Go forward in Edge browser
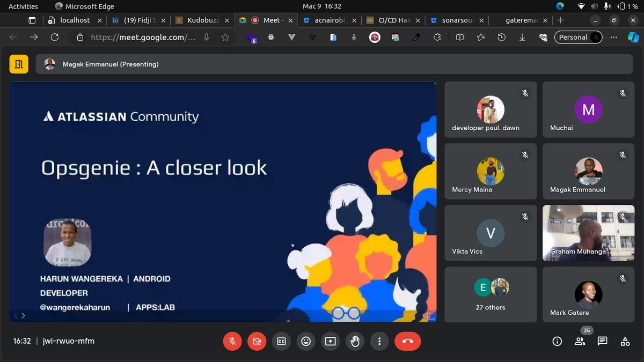644x362 pixels. (34, 37)
